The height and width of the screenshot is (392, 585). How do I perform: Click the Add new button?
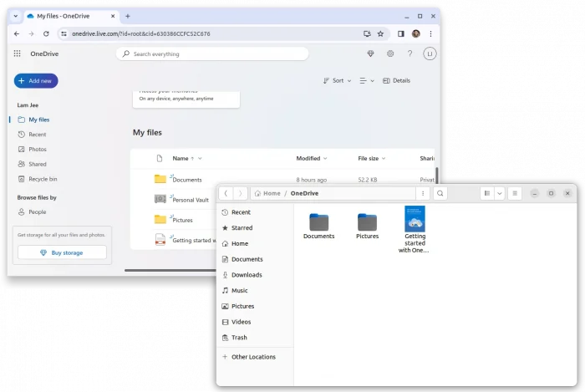(x=36, y=81)
